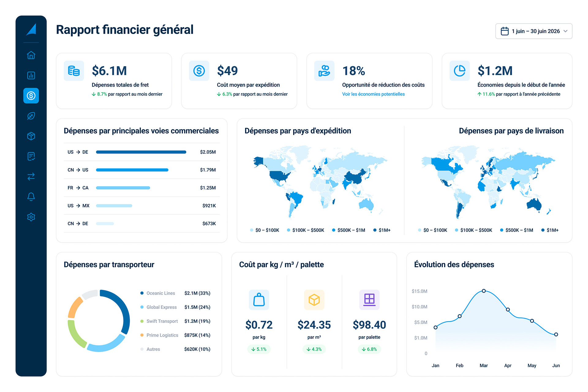Open the home icon in sidebar
The width and height of the screenshot is (588, 392).
coord(31,55)
